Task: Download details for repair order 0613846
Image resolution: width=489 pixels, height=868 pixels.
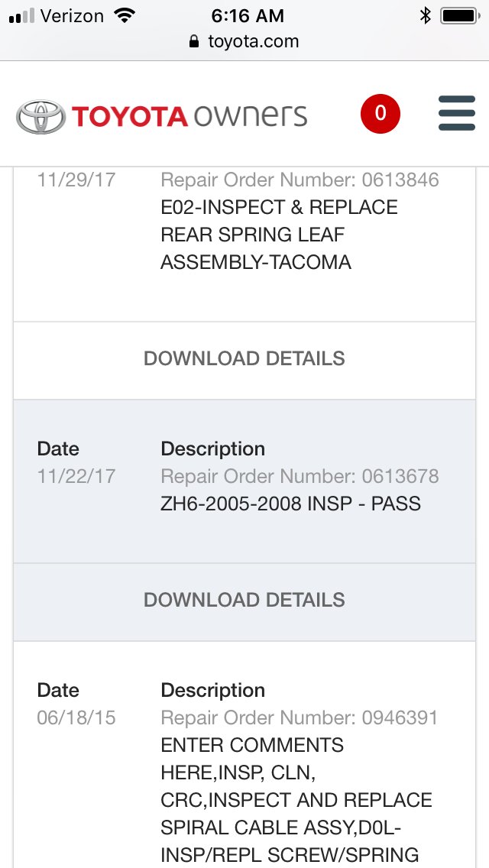Action: pos(244,358)
